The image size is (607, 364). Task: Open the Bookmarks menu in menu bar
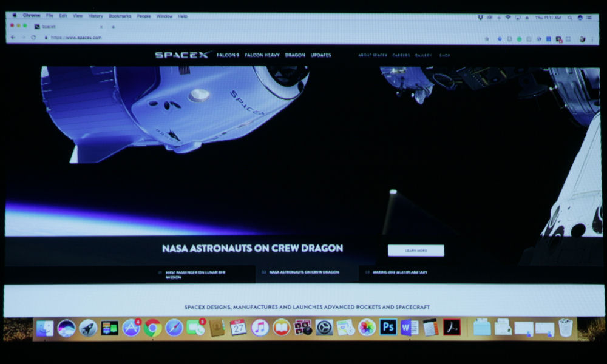[x=120, y=16]
